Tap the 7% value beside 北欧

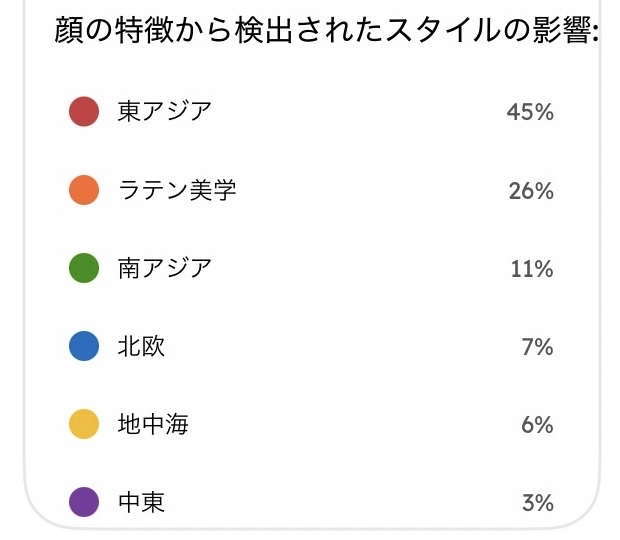(x=537, y=346)
